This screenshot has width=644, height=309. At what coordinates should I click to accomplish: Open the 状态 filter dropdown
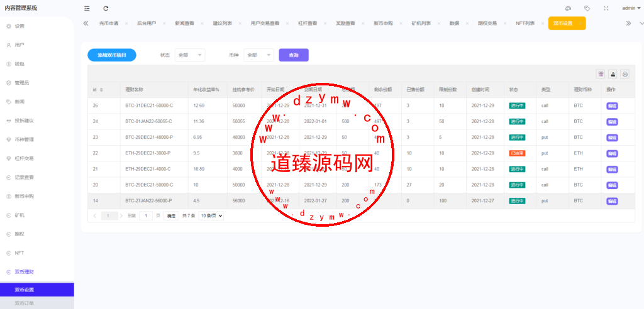click(x=190, y=55)
